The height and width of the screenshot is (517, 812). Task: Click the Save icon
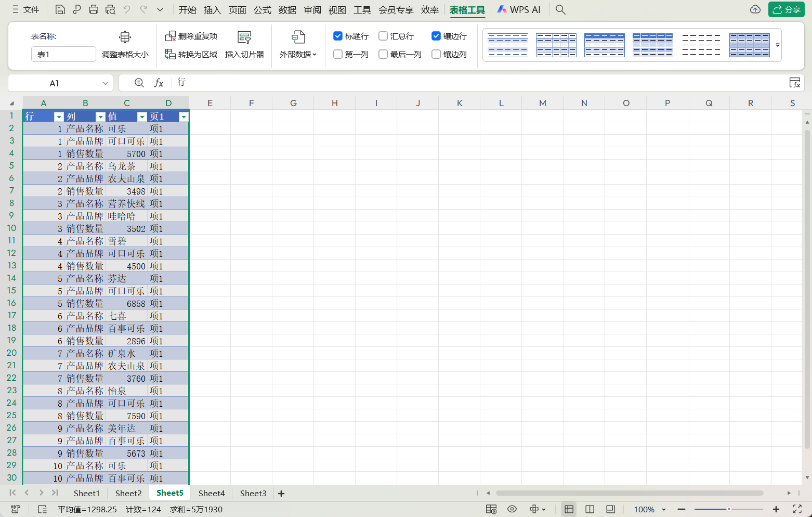(60, 9)
